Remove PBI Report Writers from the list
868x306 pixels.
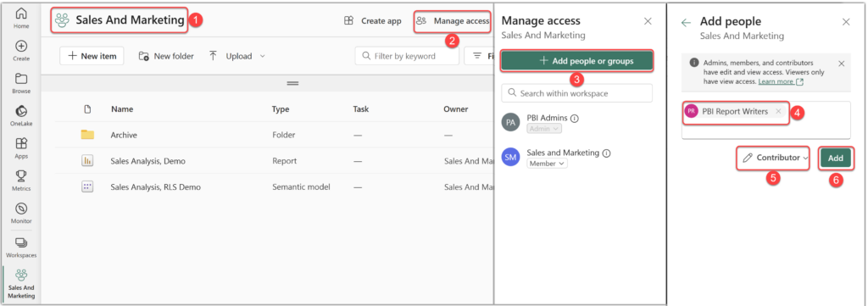click(778, 111)
